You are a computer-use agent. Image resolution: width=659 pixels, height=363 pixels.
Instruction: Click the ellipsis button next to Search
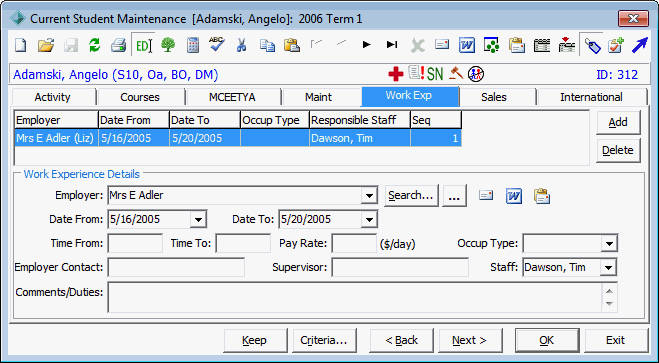coord(454,196)
